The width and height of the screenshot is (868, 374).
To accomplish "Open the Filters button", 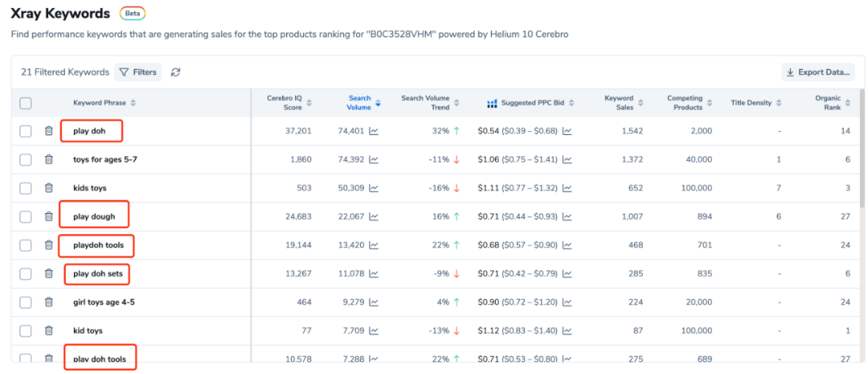I will (138, 72).
